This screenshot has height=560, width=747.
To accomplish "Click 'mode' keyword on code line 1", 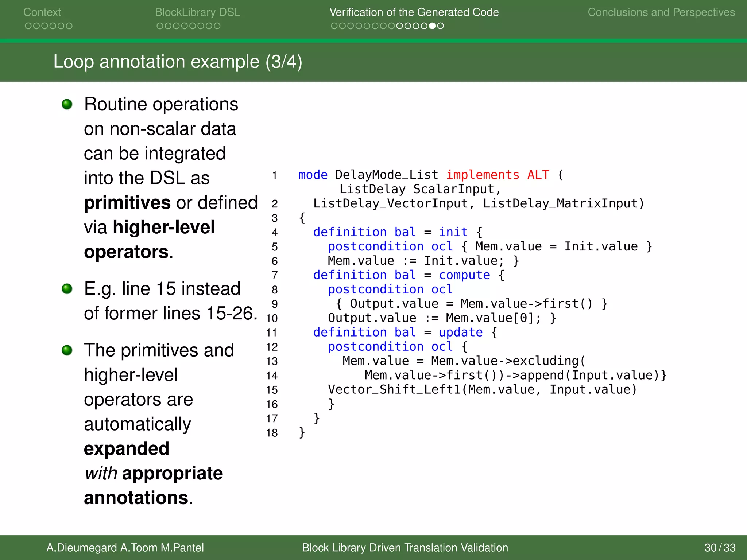I will point(313,175).
